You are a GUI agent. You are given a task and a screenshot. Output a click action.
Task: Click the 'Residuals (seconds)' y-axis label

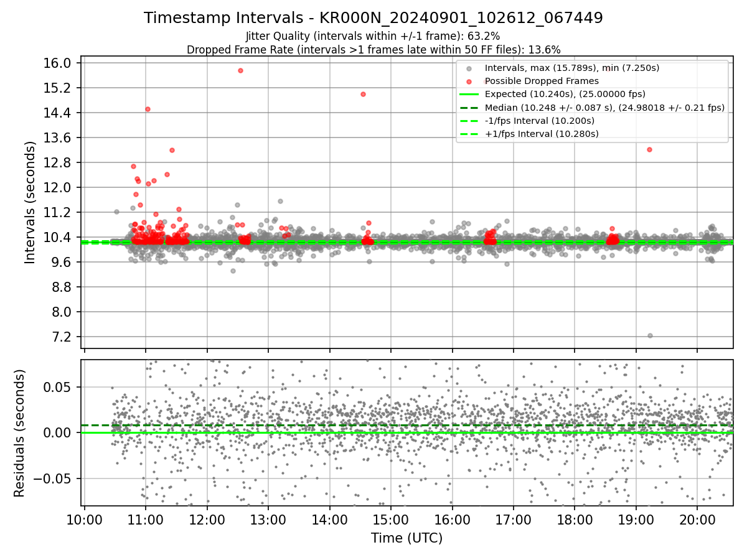(20, 433)
